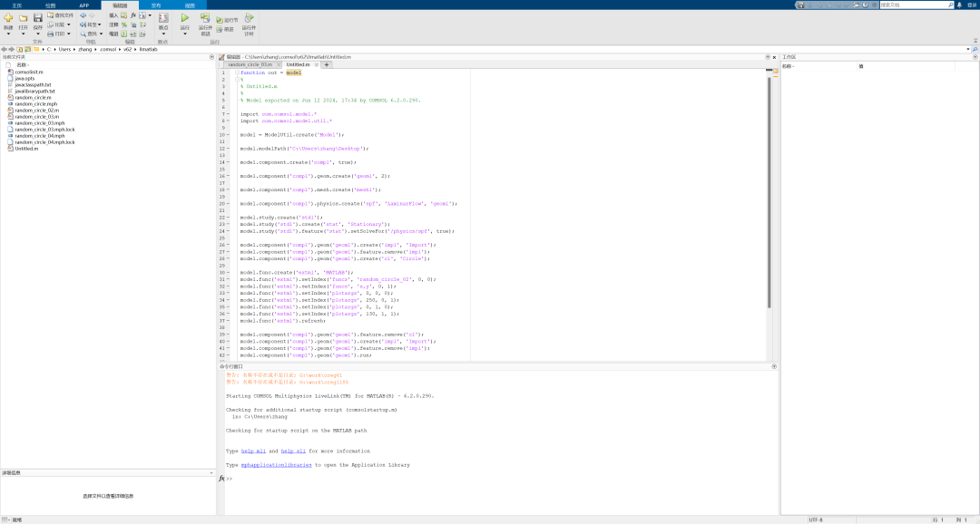
Task: Toggle breakpoint on line 10 of editor
Action: click(228, 134)
